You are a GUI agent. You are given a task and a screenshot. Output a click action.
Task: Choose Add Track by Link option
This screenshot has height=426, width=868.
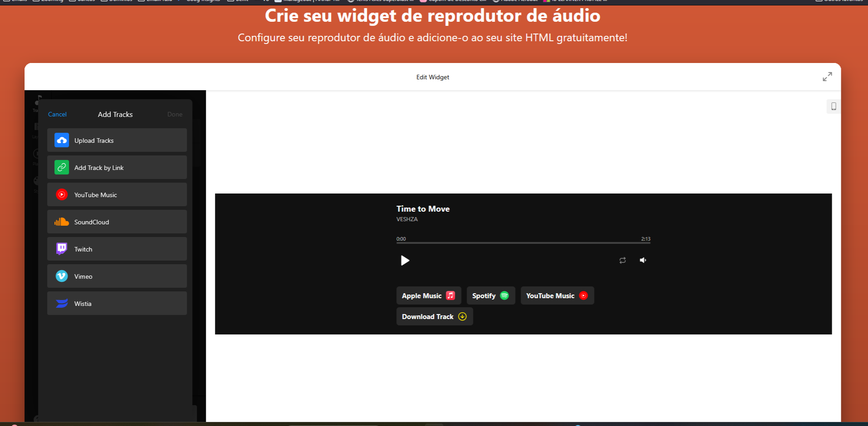coord(117,167)
